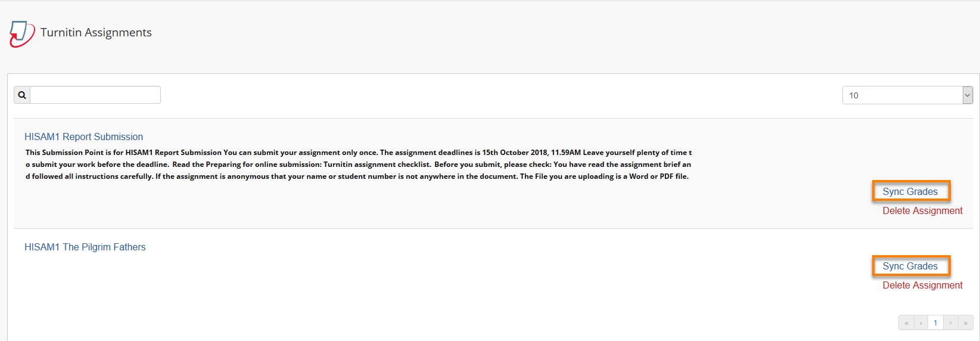The width and height of the screenshot is (980, 341).
Task: Sync Grades for HISAM1 Report Submission
Action: click(910, 191)
